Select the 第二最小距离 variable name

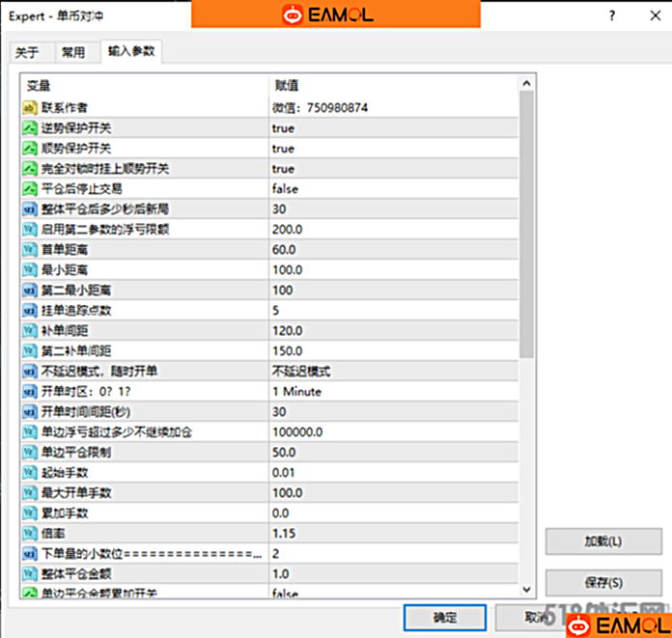[x=76, y=291]
